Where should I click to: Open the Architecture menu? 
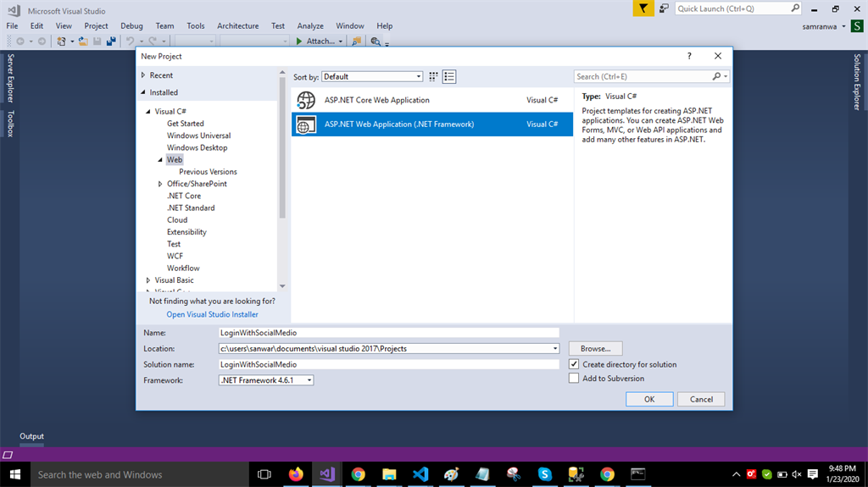coord(237,26)
